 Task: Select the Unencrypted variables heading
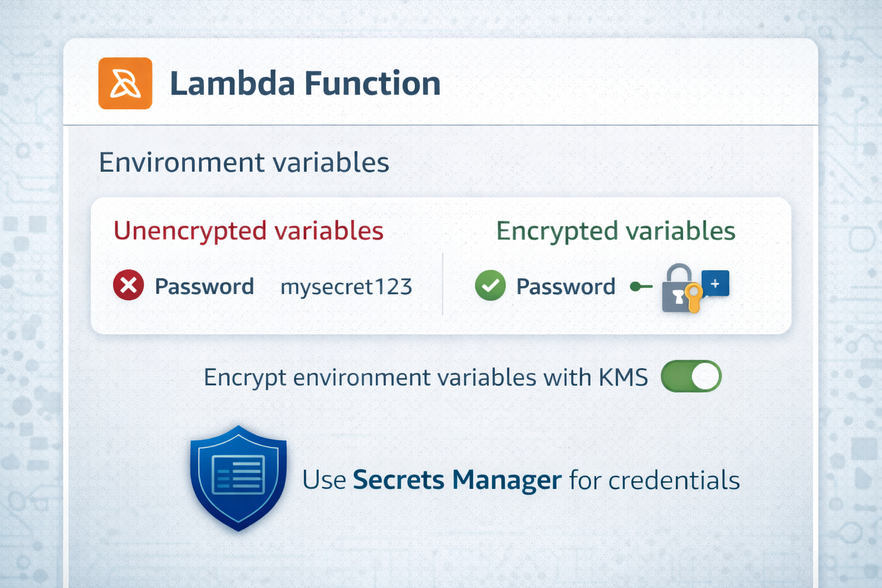(248, 231)
